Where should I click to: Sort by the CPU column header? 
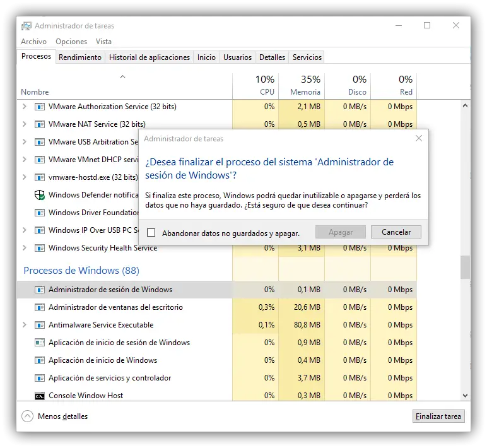255,86
